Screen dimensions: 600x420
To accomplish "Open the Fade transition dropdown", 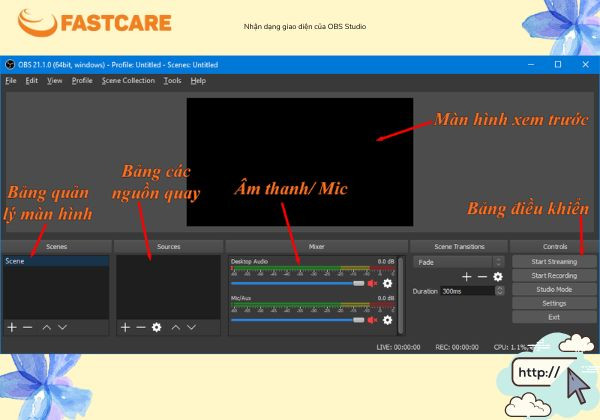I will 458,262.
